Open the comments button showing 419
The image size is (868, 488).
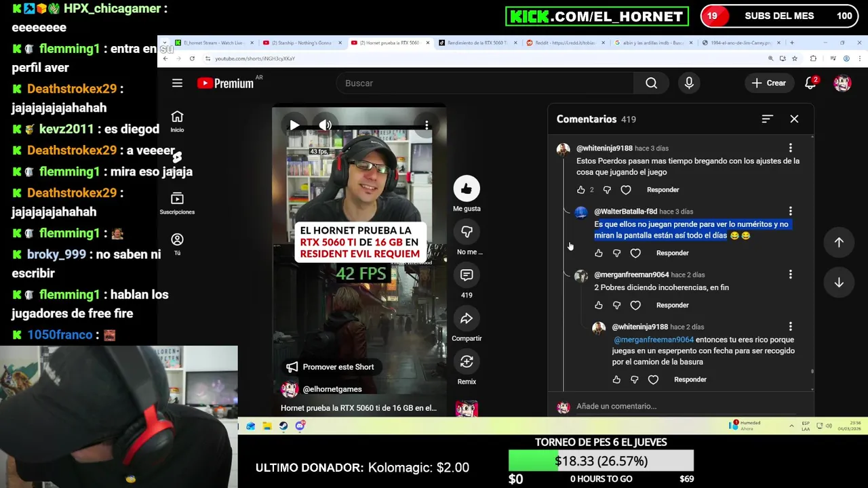467,275
